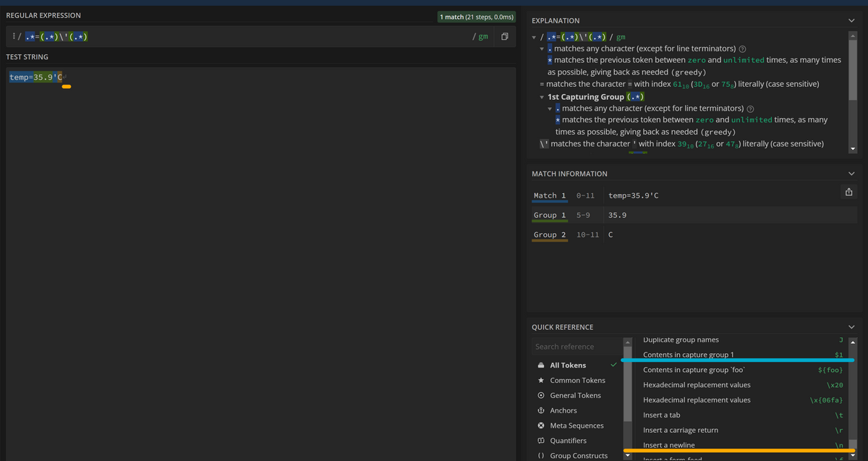Select the General Tokens circle icon
The image size is (868, 461).
(541, 396)
